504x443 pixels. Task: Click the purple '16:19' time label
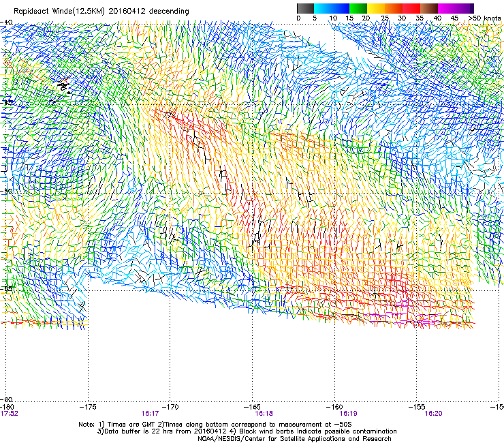tap(349, 414)
